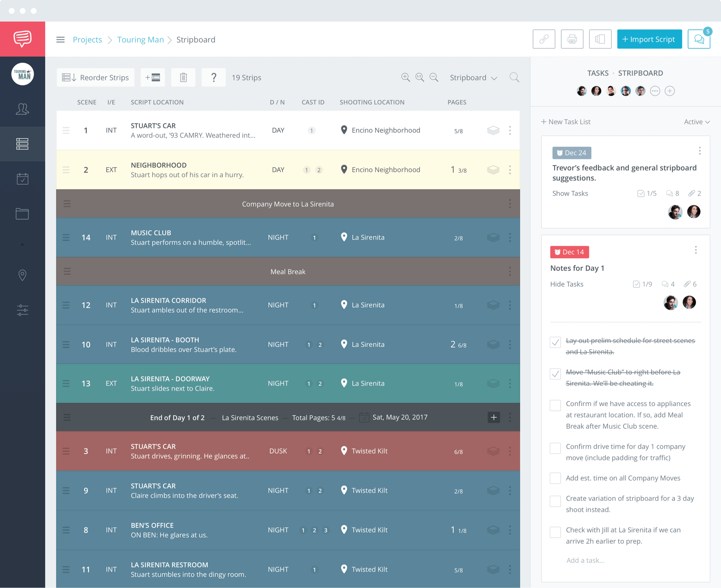721x588 pixels.
Task: Open kebab menu on Meal Break banner
Action: pos(510,272)
